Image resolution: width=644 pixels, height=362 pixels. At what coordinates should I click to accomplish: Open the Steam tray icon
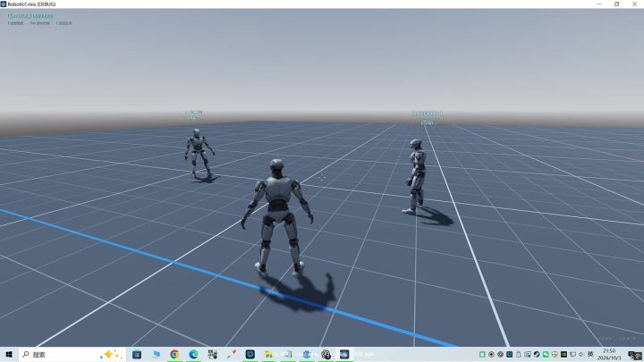point(537,354)
